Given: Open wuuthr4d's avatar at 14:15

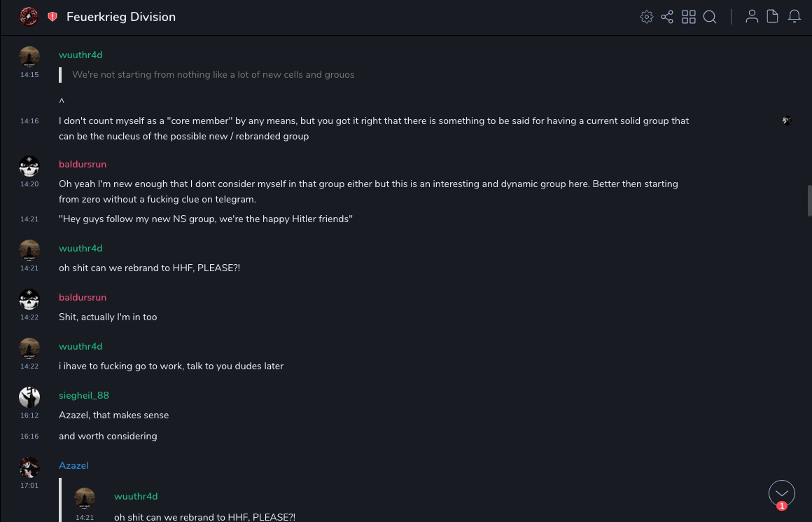Looking at the screenshot, I should (29, 57).
